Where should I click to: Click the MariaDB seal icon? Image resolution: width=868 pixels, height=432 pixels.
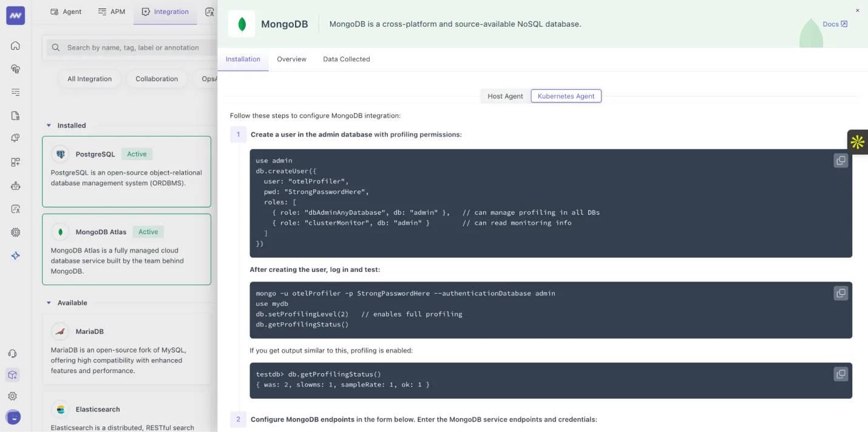coord(60,331)
